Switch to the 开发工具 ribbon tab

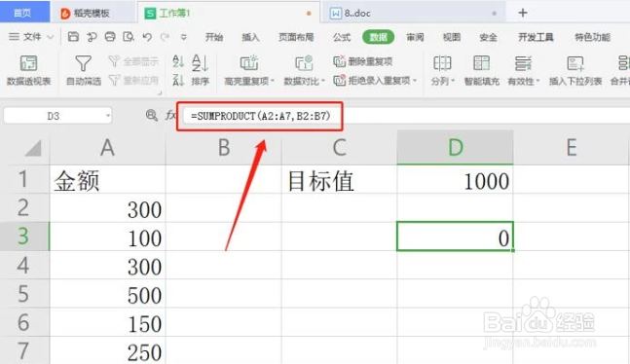536,37
